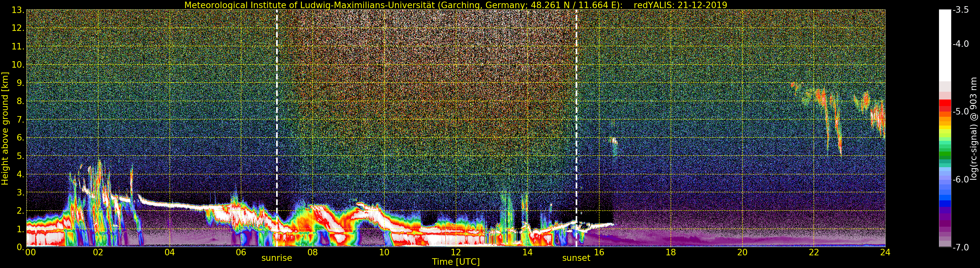Click the '3.' tick on the height axis

click(x=20, y=192)
